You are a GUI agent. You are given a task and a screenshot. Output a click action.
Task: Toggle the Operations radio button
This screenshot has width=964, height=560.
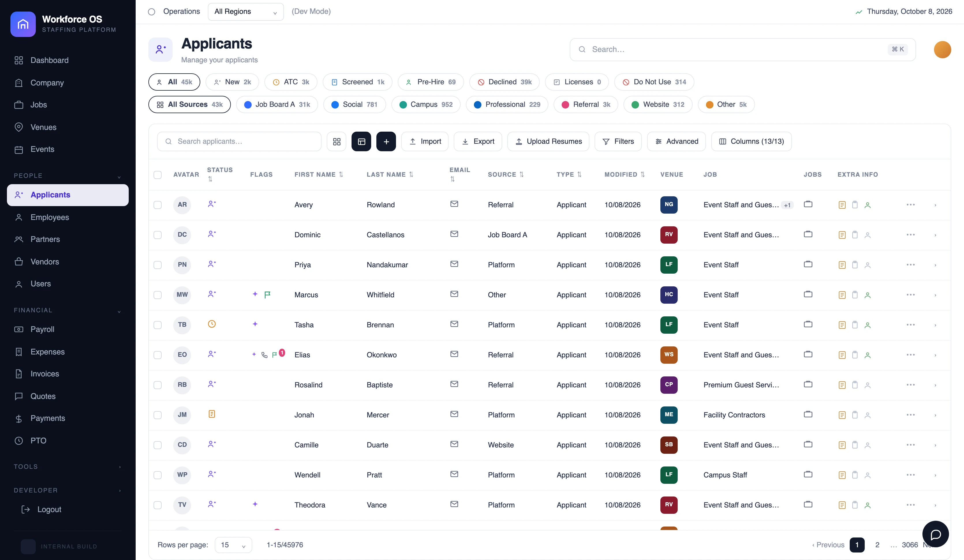tap(152, 12)
